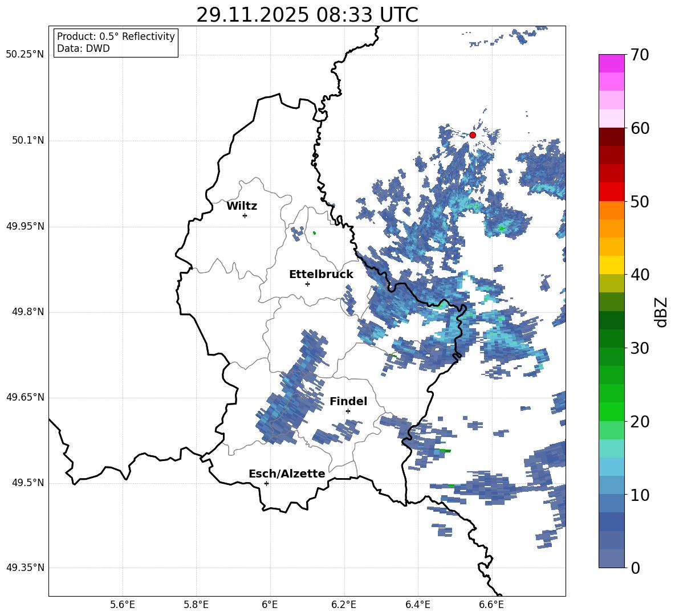
Task: Click the green echo pixel north of Ettelbruck
Action: (314, 232)
